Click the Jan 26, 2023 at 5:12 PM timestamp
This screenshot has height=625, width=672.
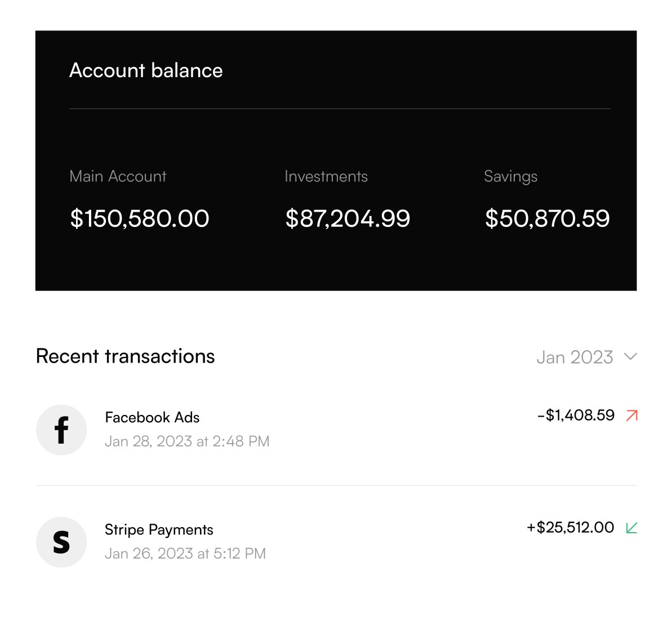[185, 553]
